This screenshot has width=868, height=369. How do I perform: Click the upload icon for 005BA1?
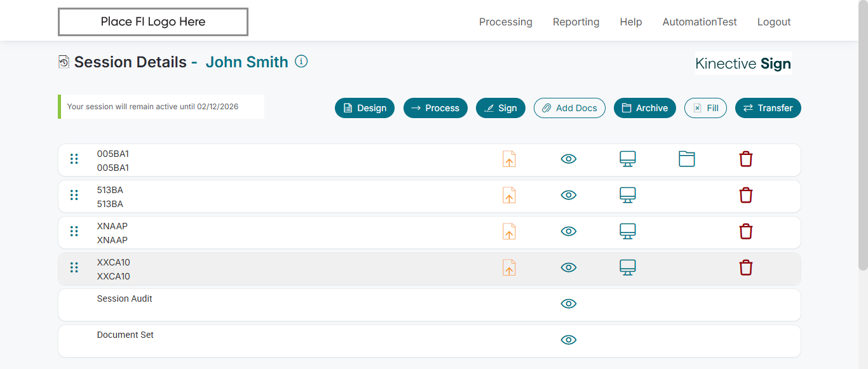tap(509, 159)
